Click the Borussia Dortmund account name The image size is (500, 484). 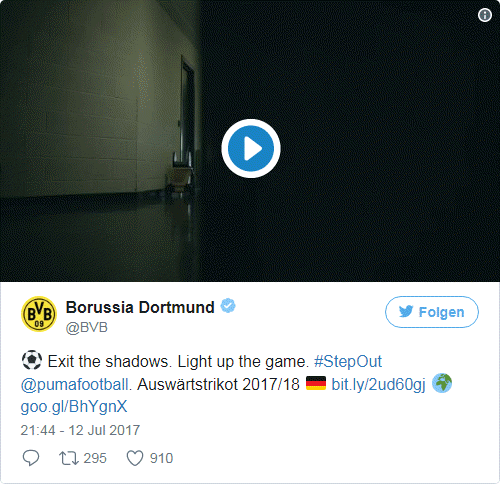click(x=140, y=307)
